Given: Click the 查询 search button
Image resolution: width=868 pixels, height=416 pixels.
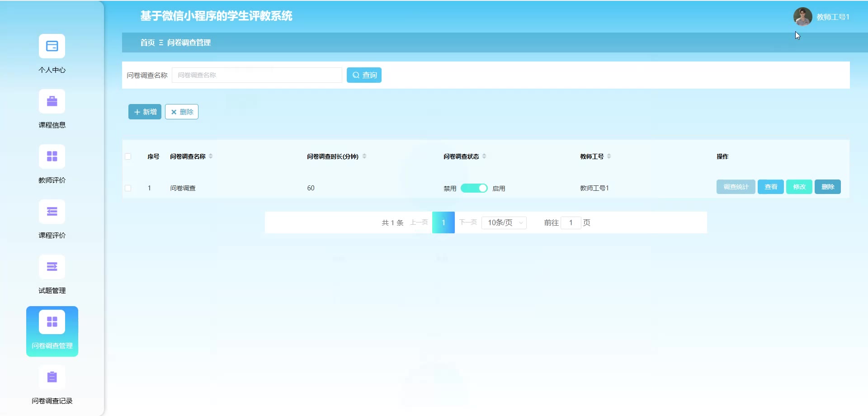Looking at the screenshot, I should tap(364, 75).
